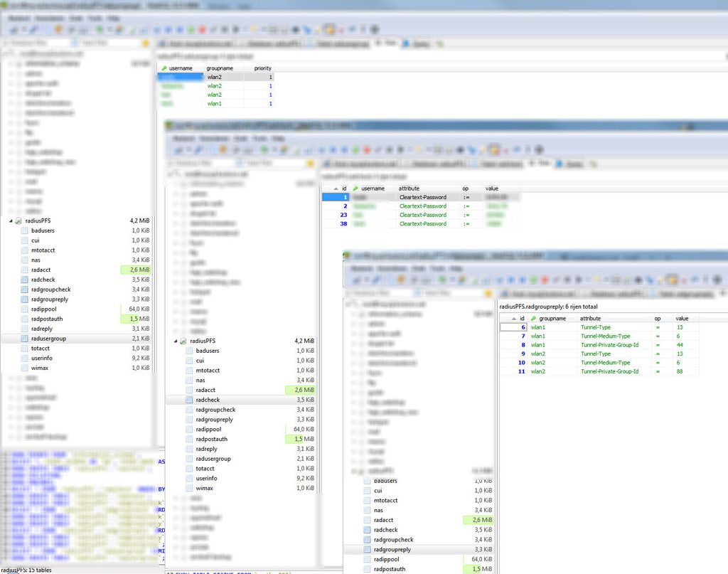
Task: Select radpostauth in the middle window tree
Action: click(x=212, y=439)
